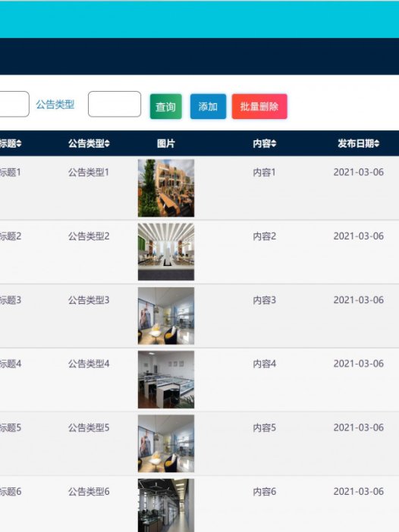Click the 公告类型3 cell
This screenshot has width=399, height=532.
click(89, 300)
